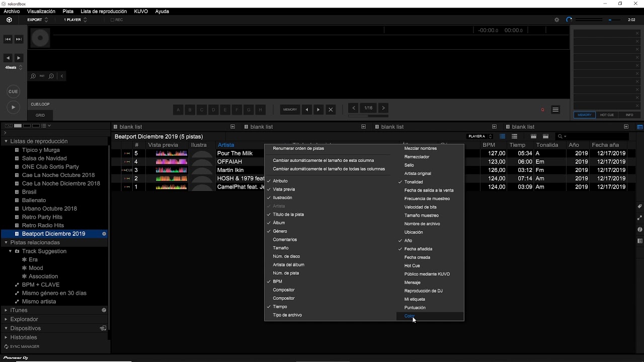This screenshot has width=644, height=362.
Task: Open the EXPORT mode dropdown
Action: click(x=38, y=20)
